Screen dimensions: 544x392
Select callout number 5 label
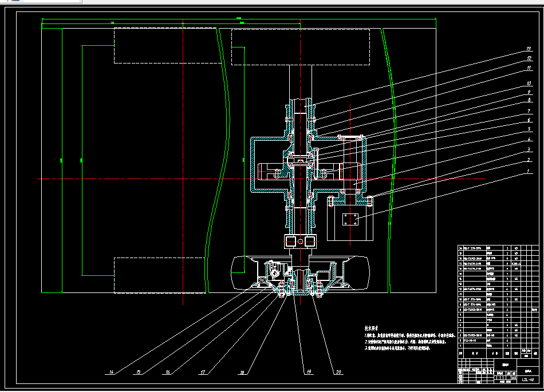(529, 129)
